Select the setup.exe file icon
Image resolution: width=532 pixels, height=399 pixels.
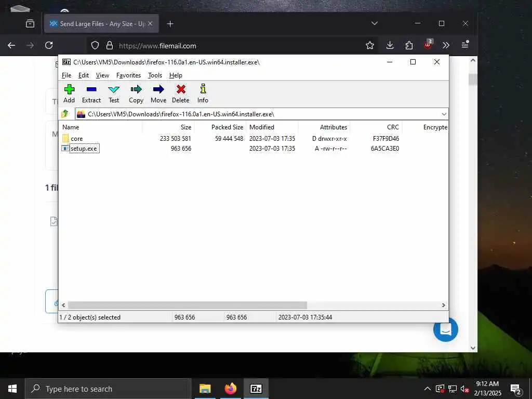(65, 148)
